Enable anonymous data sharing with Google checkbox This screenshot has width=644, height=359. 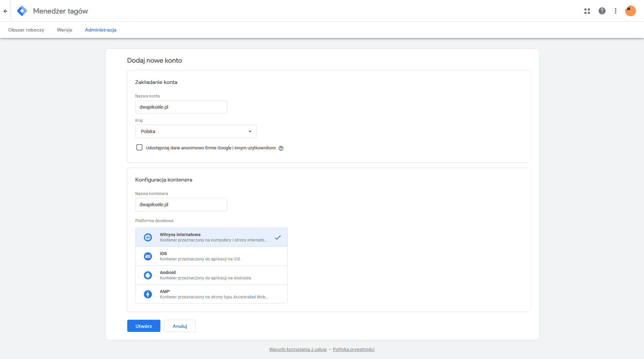pyautogui.click(x=139, y=148)
